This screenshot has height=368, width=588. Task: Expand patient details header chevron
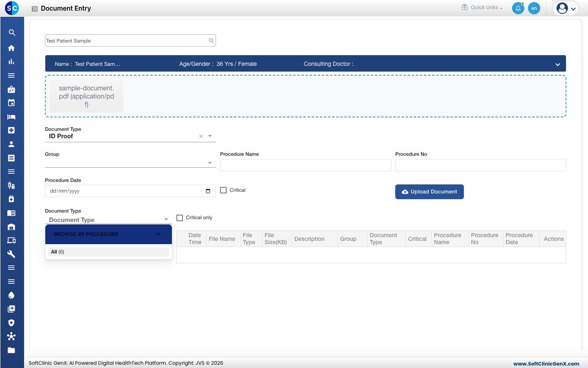pos(558,65)
